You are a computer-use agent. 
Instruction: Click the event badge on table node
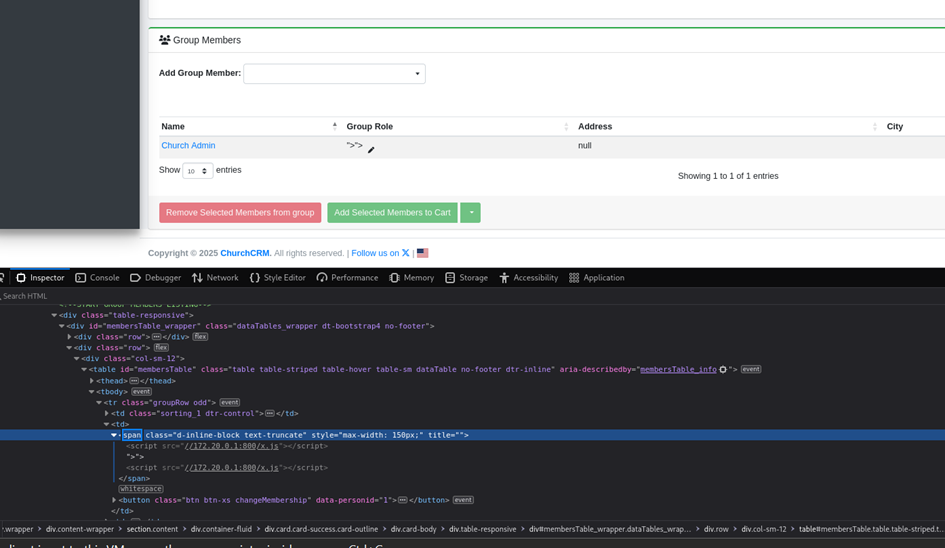coord(750,370)
